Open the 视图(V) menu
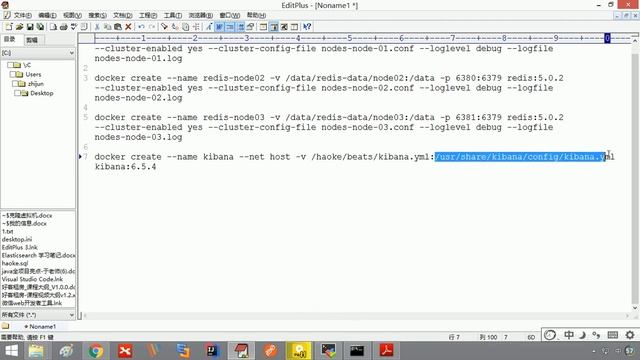The height and width of the screenshot is (360, 640). point(72,15)
